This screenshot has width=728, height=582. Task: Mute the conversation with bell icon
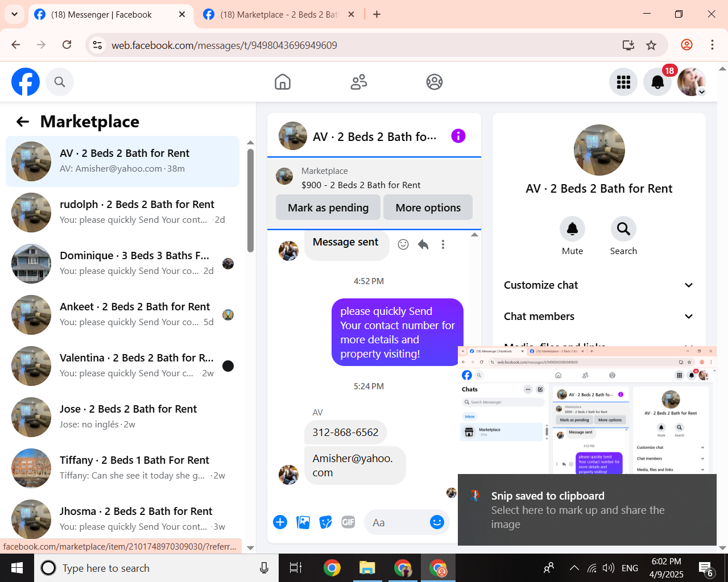pyautogui.click(x=573, y=229)
